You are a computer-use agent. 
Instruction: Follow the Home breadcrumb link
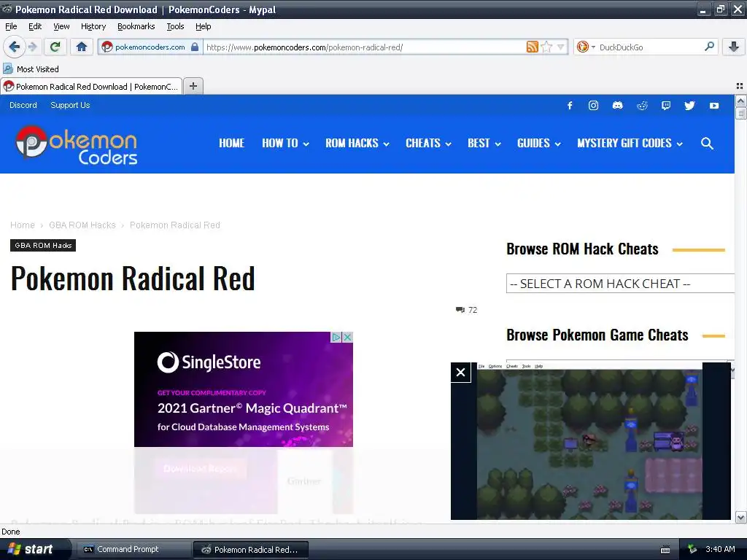click(23, 225)
